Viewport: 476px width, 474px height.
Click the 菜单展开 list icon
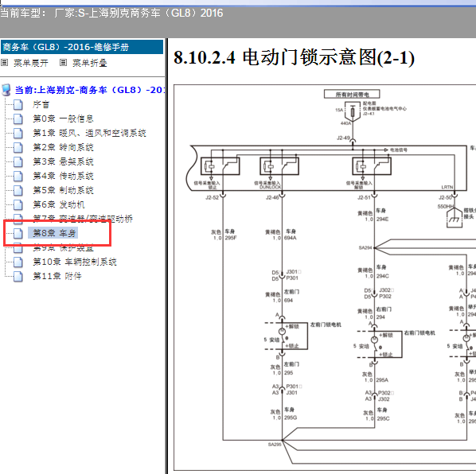point(5,63)
